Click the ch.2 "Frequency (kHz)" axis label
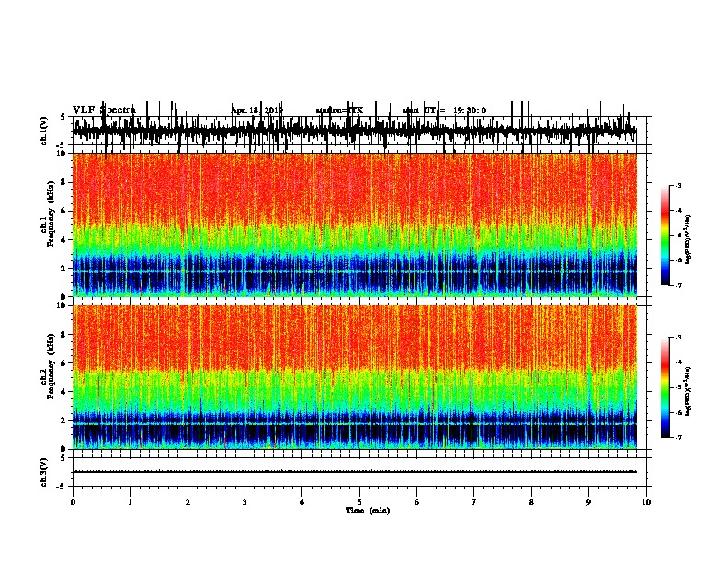Image resolution: width=728 pixels, height=563 pixels. pyautogui.click(x=51, y=366)
